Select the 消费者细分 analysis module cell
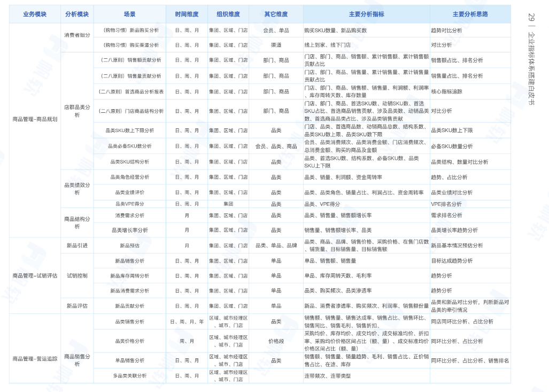Screen dimensions: 549x392 (x=77, y=35)
